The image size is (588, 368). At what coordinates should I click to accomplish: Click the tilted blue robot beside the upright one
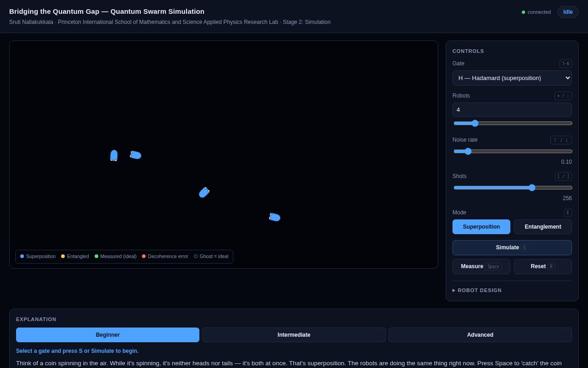point(136,155)
